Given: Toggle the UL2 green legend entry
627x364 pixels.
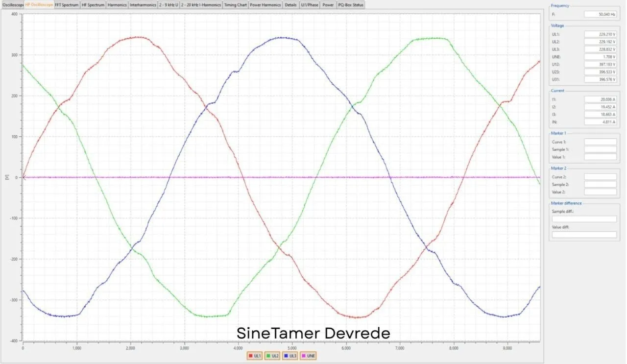Looking at the screenshot, I should 272,356.
